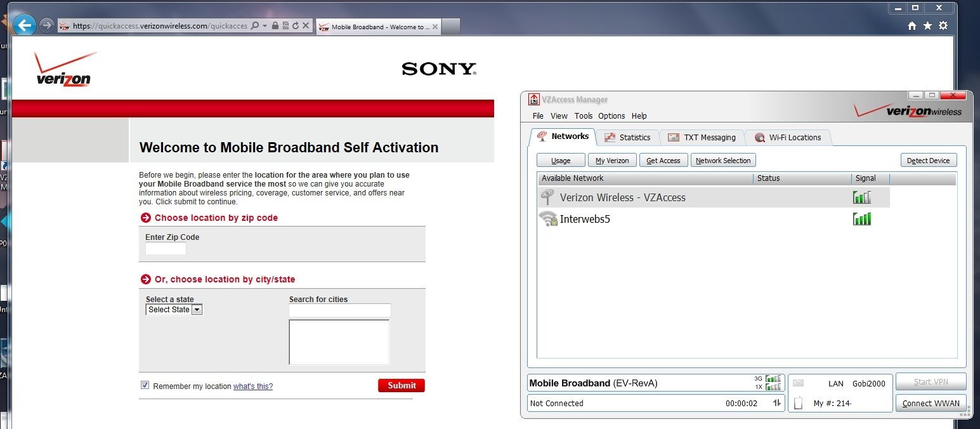The width and height of the screenshot is (980, 429).
Task: Click the secured Wi-Fi icon beside Interwebs5
Action: click(x=547, y=220)
